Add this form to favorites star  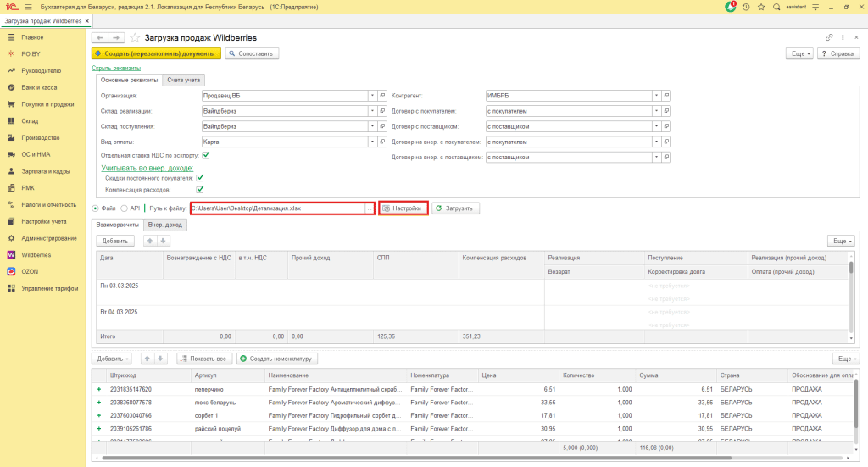tap(135, 38)
